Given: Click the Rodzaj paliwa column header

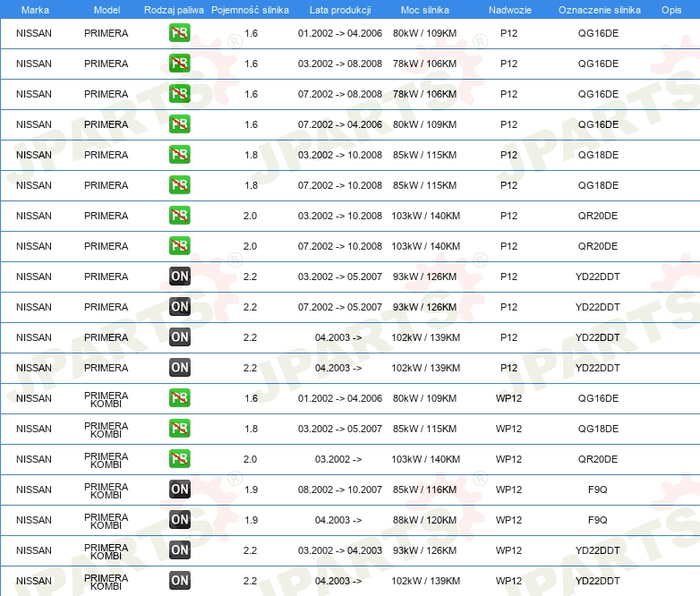Looking at the screenshot, I should (174, 10).
